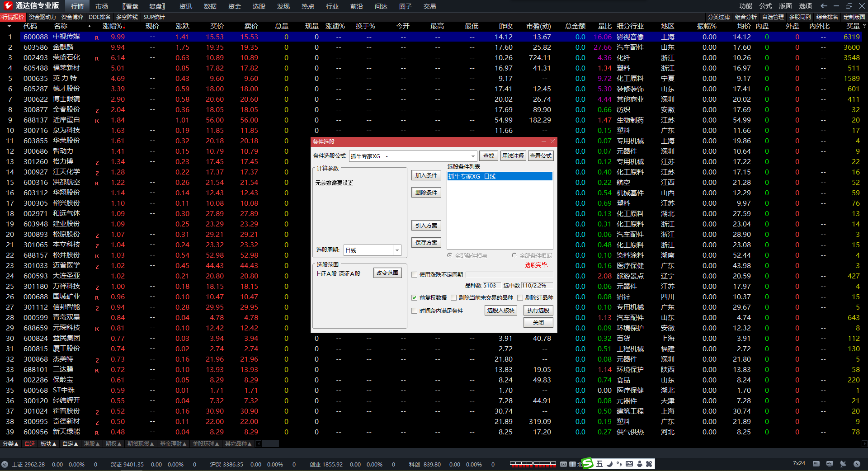The width and height of the screenshot is (868, 471).
Task: Click the green Sogou input method icon
Action: point(587,463)
